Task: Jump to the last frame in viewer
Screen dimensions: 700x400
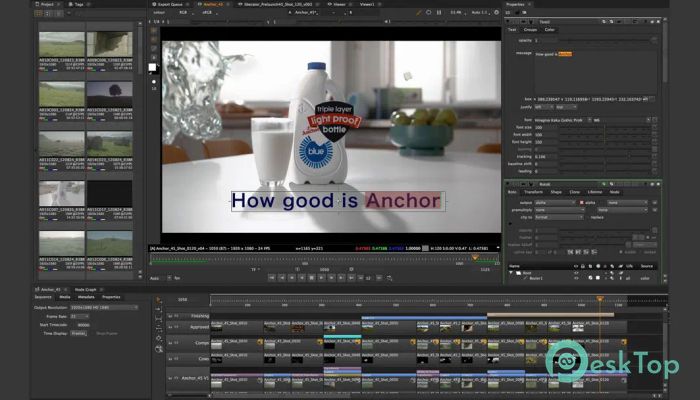Action: coord(351,278)
